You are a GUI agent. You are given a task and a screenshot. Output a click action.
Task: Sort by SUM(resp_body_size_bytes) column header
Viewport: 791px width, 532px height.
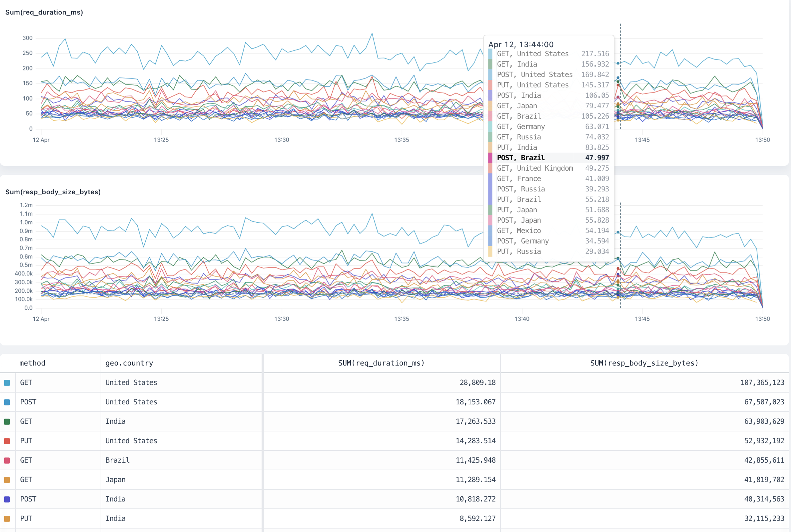coord(644,363)
